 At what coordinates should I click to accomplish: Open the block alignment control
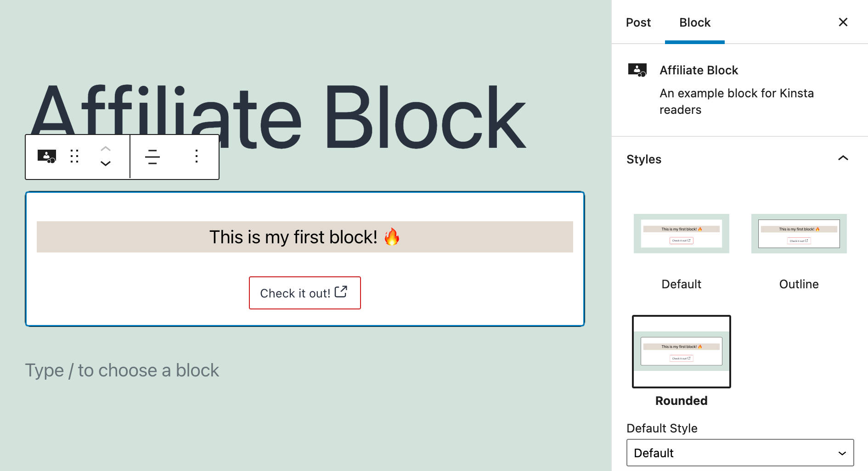[152, 157]
